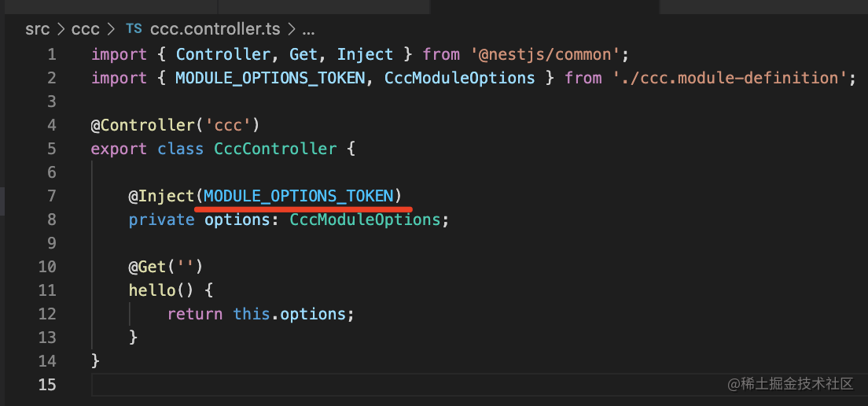Click line number 15 in gutter
868x406 pixels.
click(48, 385)
